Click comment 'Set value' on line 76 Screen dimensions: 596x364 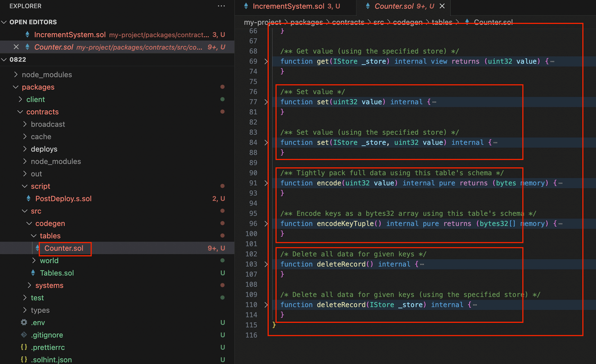[x=312, y=92]
